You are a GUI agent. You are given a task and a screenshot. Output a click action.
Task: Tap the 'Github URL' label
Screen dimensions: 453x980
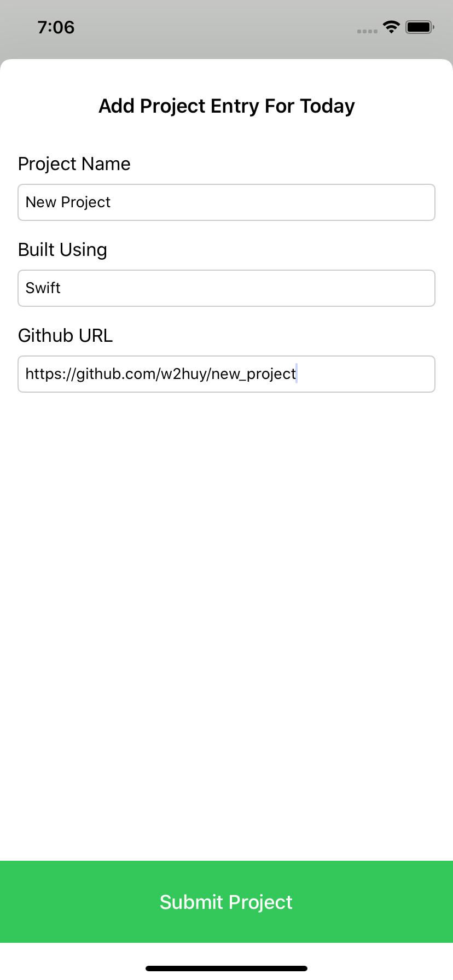[66, 335]
